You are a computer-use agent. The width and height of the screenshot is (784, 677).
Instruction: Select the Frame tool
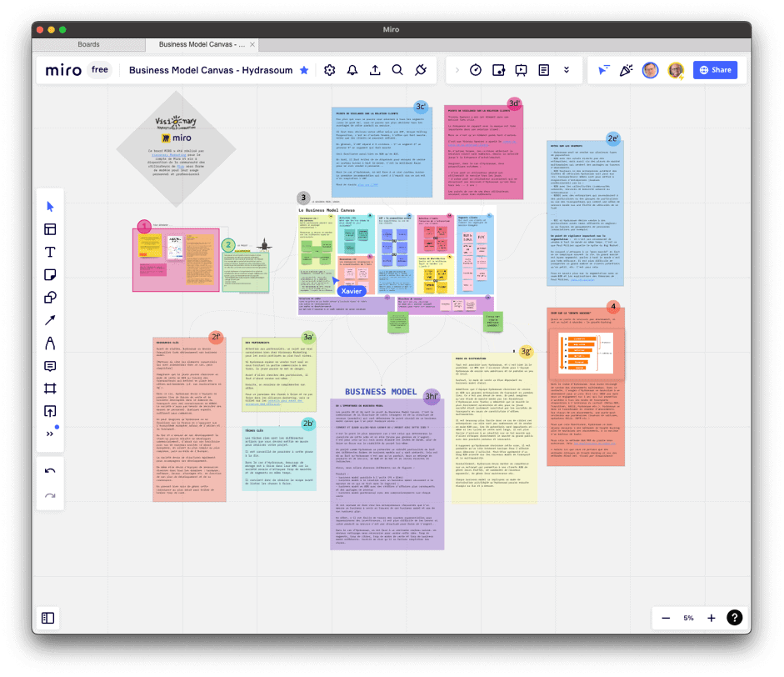[50, 389]
